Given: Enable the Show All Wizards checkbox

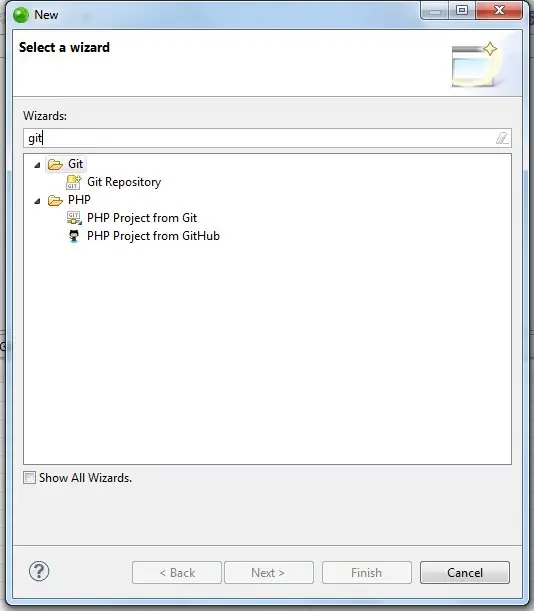Looking at the screenshot, I should coord(29,477).
